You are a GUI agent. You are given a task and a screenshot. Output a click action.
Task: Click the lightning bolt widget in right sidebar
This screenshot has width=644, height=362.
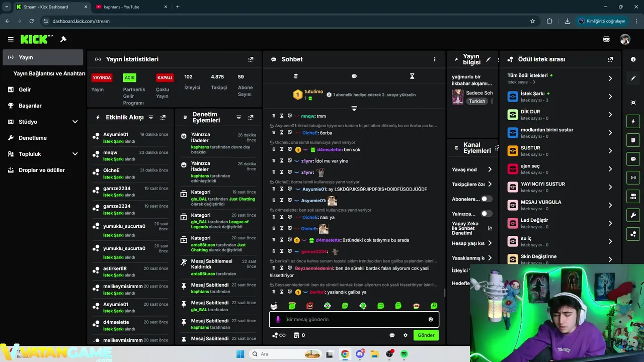633,121
